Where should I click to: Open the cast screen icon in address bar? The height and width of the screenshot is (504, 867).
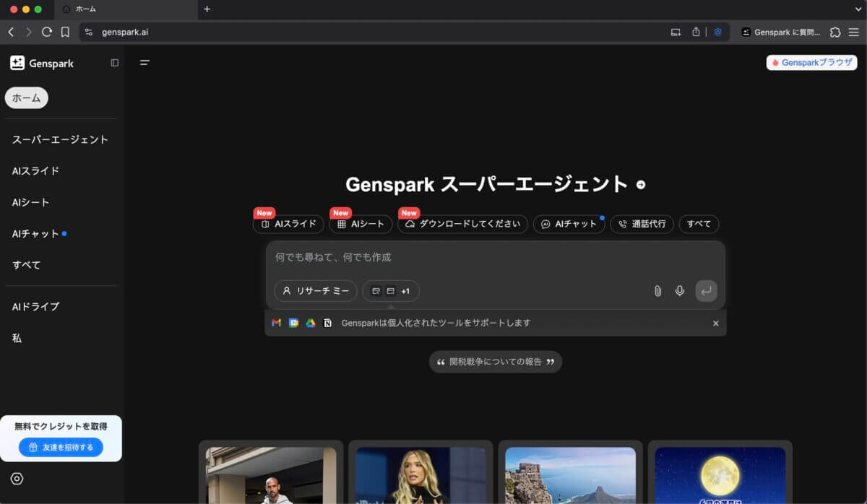(676, 32)
